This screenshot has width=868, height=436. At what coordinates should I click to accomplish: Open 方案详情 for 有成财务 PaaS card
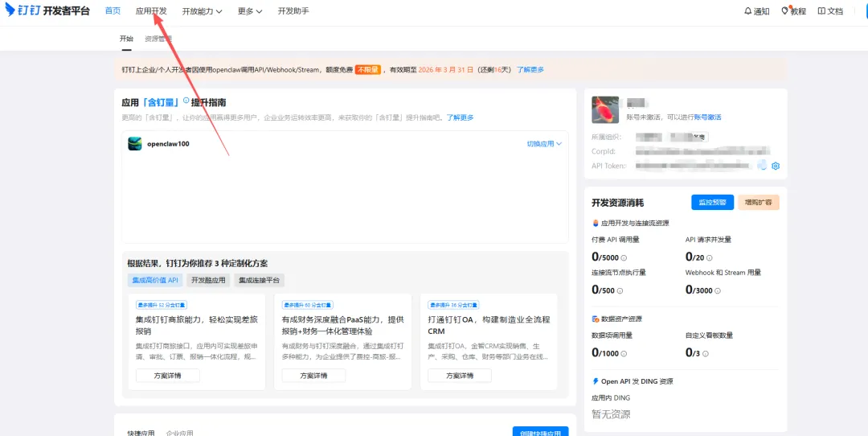(x=314, y=376)
